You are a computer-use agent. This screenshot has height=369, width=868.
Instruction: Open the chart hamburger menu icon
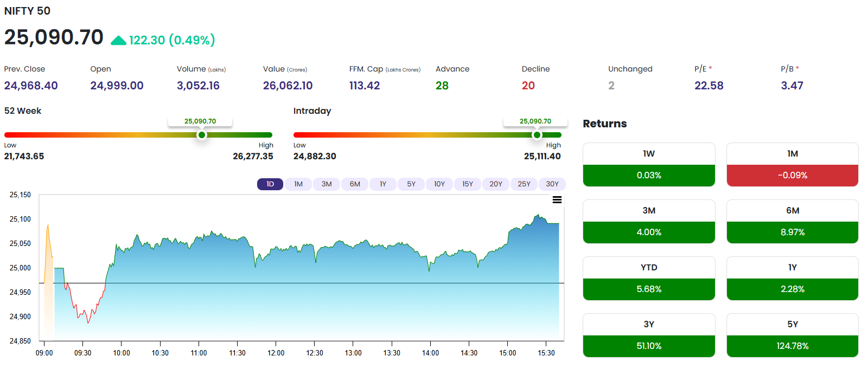[557, 200]
